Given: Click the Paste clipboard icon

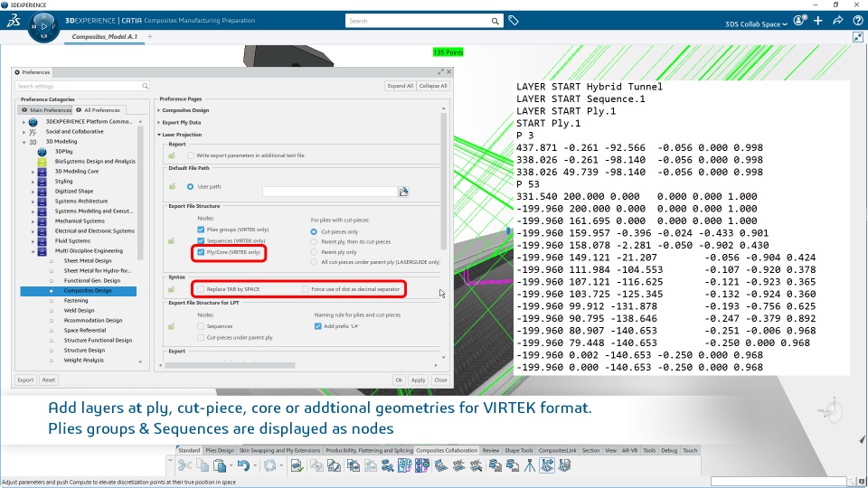Looking at the screenshot, I should coord(220,466).
